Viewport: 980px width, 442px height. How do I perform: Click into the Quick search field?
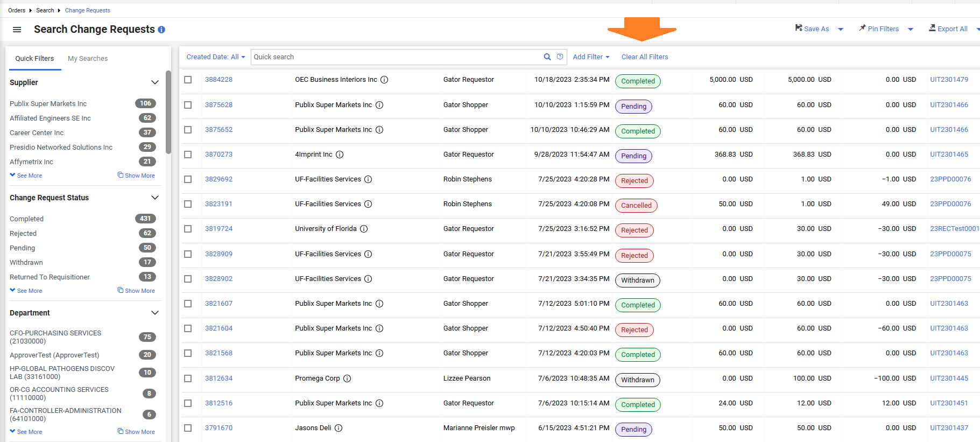click(x=396, y=57)
